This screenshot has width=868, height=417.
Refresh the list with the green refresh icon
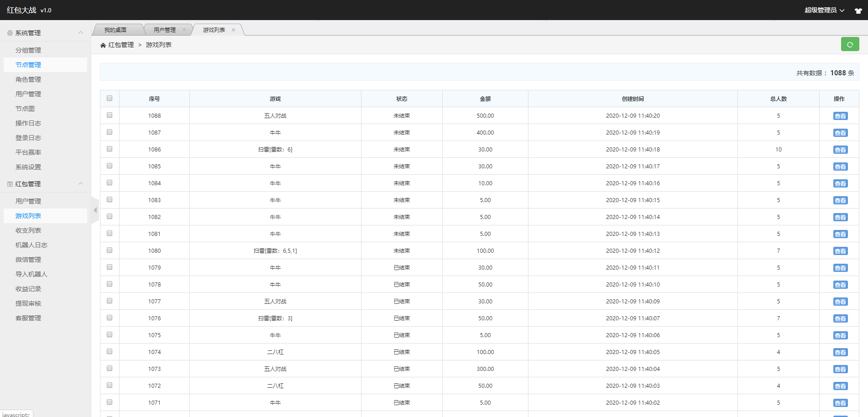pos(850,44)
